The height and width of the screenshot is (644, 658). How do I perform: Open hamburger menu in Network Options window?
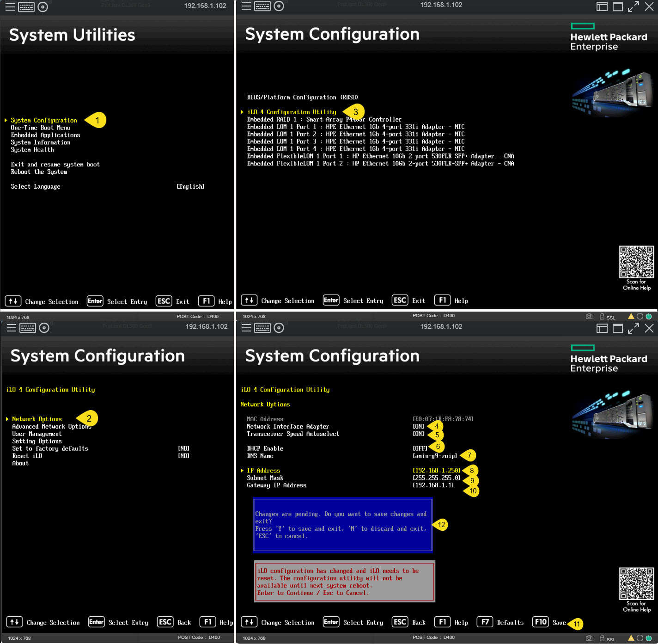tap(246, 328)
